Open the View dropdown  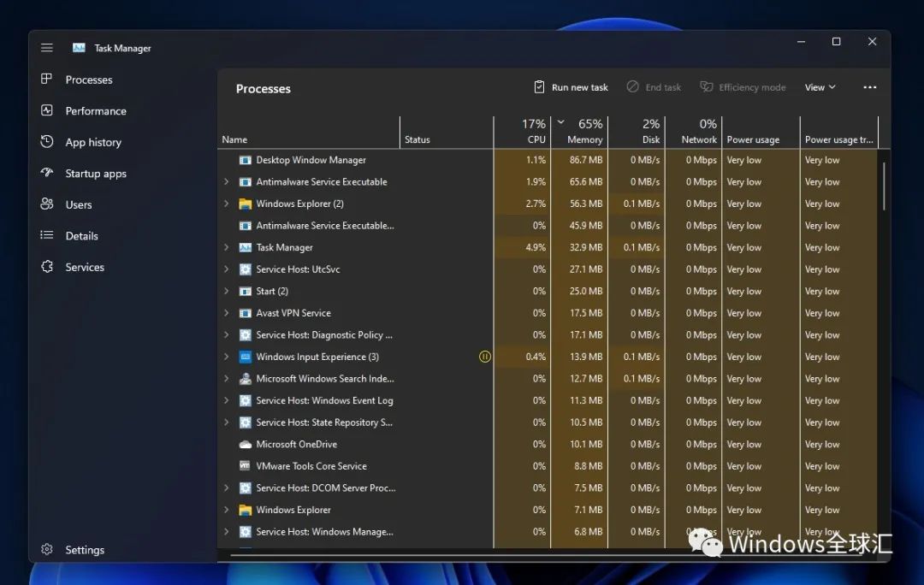(820, 87)
